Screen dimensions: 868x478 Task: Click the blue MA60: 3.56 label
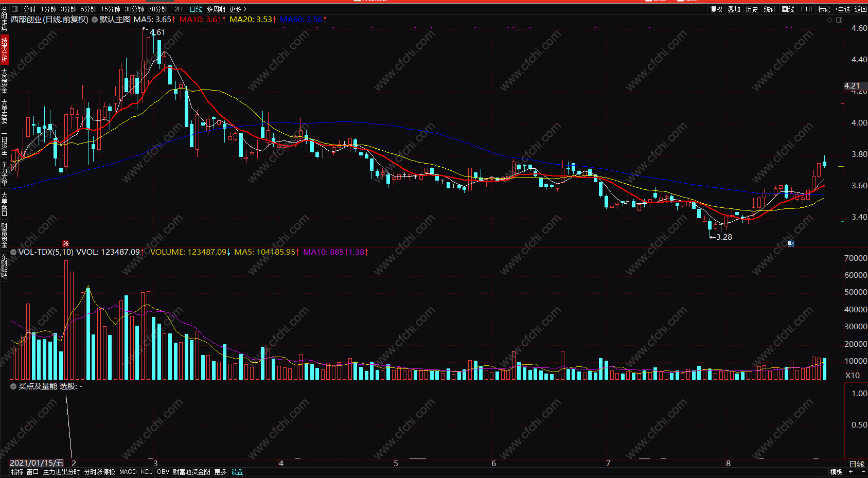(303, 20)
